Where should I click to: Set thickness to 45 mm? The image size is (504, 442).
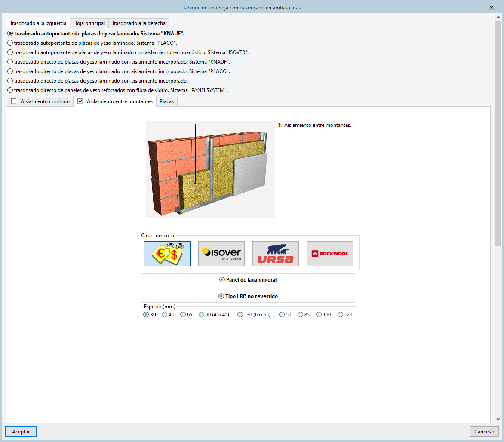pyautogui.click(x=168, y=315)
